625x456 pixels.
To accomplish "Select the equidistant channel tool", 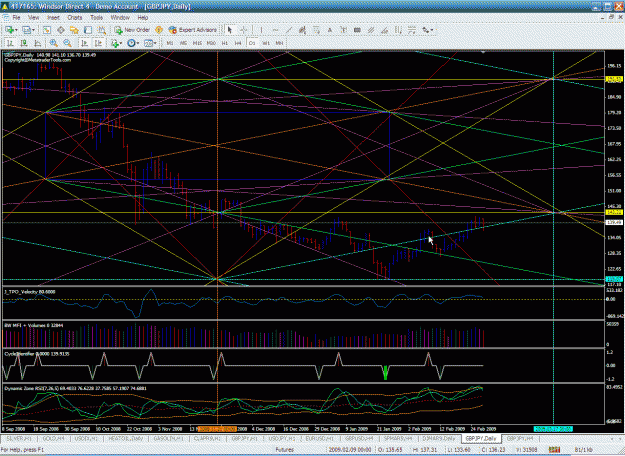I will 371,30.
